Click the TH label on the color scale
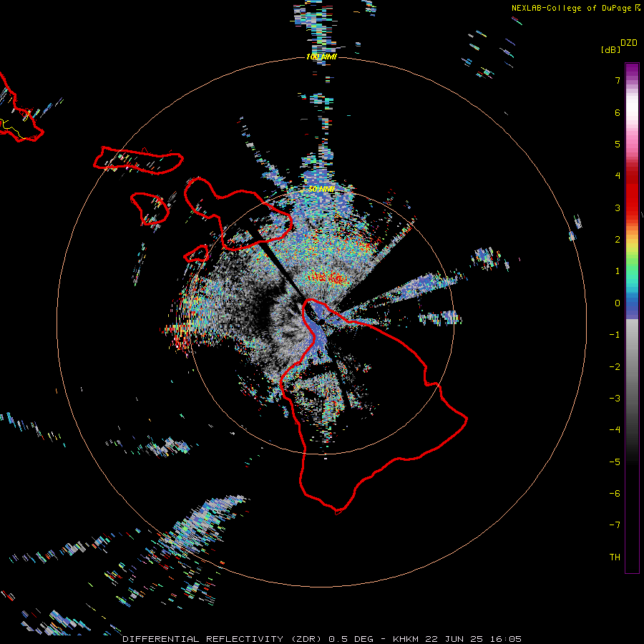The width and height of the screenshot is (644, 644). [615, 557]
